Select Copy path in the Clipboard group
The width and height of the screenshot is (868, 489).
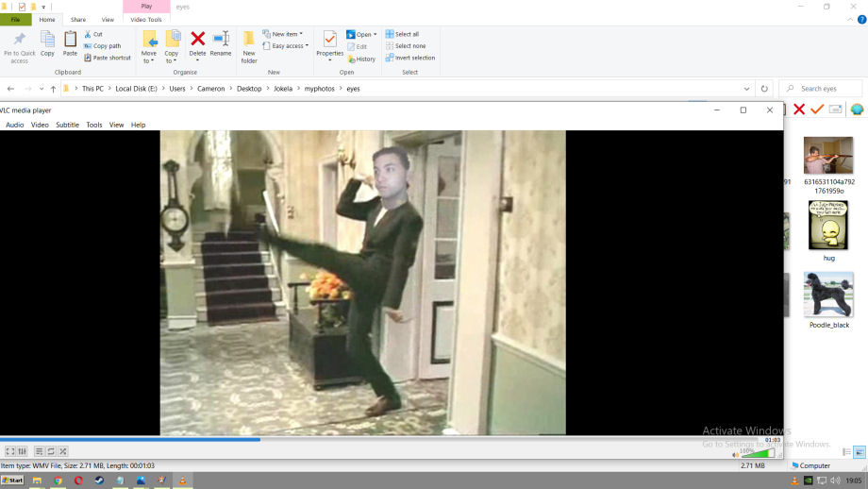pyautogui.click(x=102, y=46)
